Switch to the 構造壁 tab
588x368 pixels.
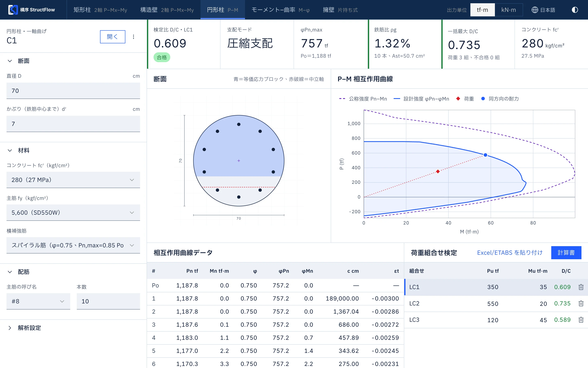click(167, 10)
